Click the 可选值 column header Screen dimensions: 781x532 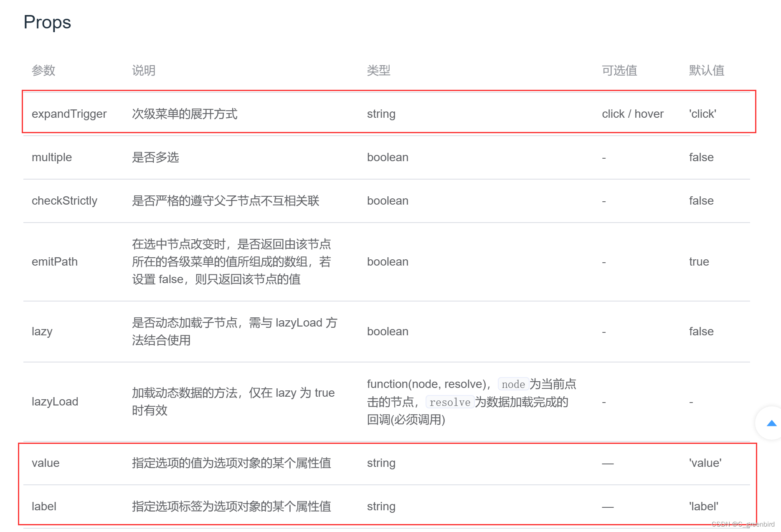(x=619, y=70)
